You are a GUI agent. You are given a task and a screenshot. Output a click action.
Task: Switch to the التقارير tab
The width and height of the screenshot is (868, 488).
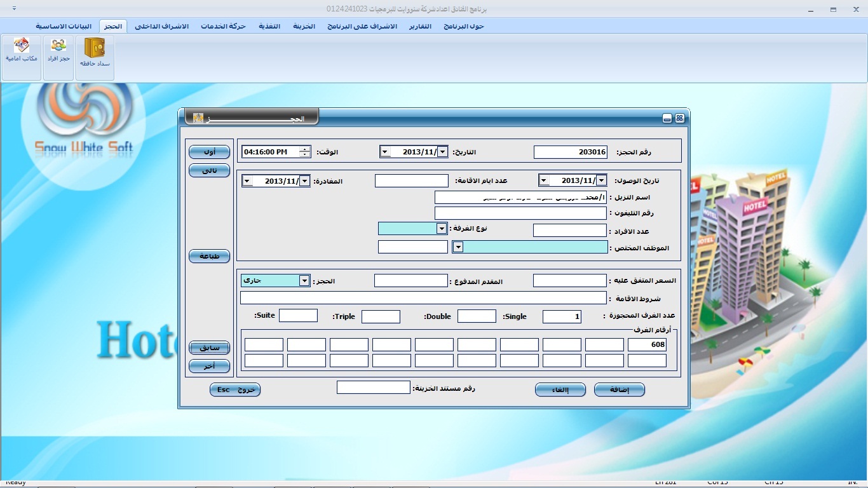420,26
